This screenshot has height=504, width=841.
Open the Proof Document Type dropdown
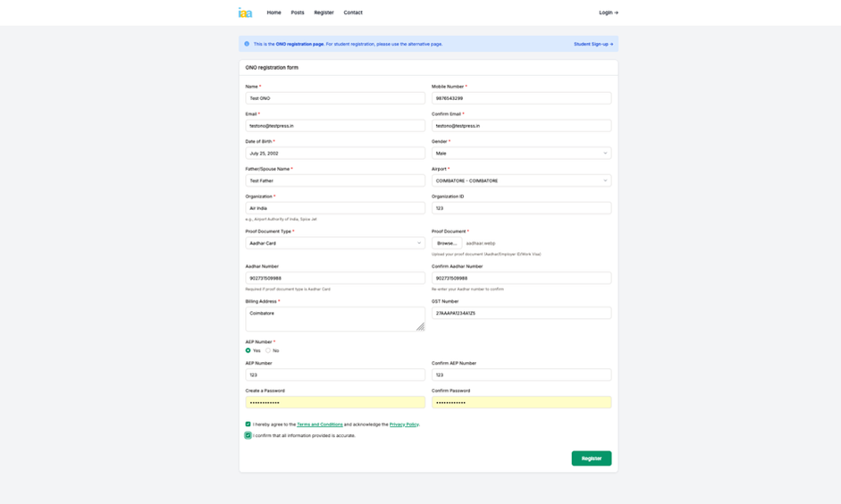pos(335,243)
